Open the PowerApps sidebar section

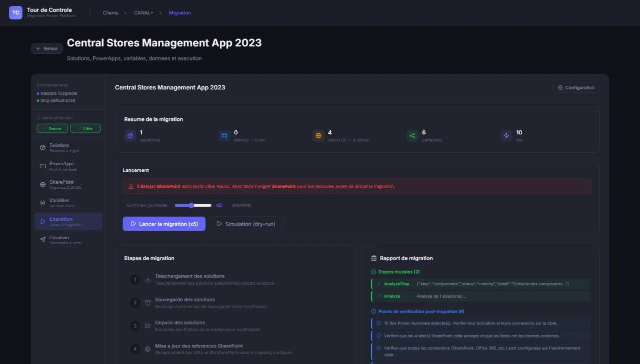[x=68, y=166]
